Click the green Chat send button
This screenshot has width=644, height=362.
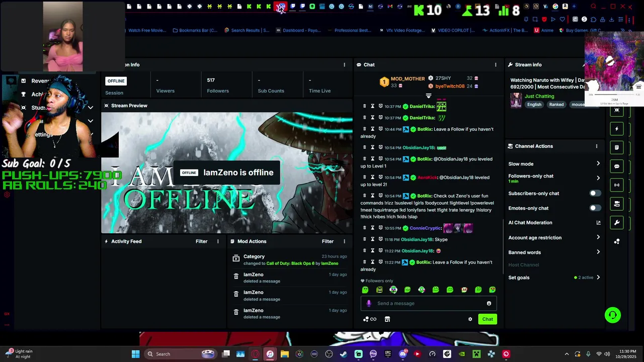[x=488, y=319]
